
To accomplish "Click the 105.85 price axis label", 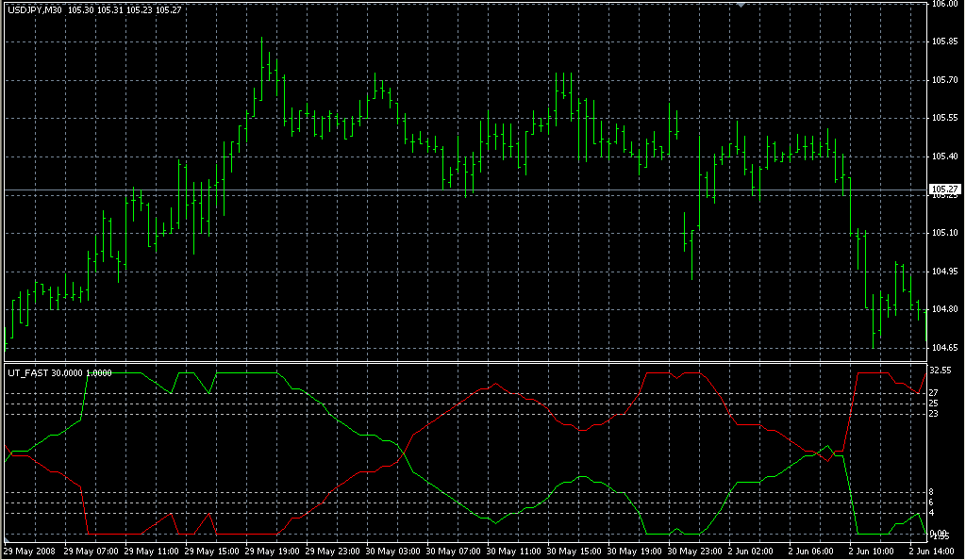I will click(x=944, y=41).
